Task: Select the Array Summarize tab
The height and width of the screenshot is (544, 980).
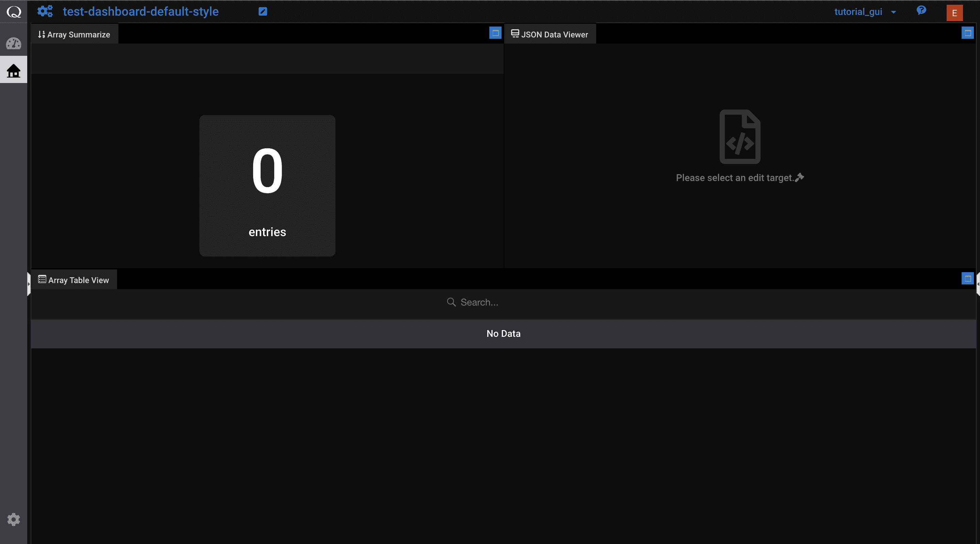Action: pyautogui.click(x=74, y=34)
